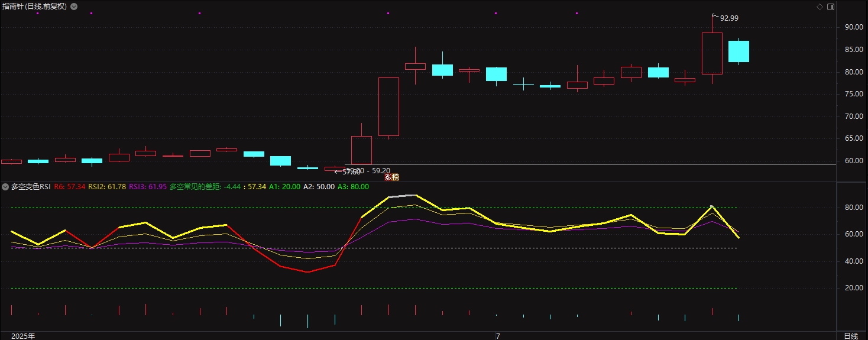
Task: Click the tallest candlestick with the 92.99 high
Action: [x=712, y=53]
